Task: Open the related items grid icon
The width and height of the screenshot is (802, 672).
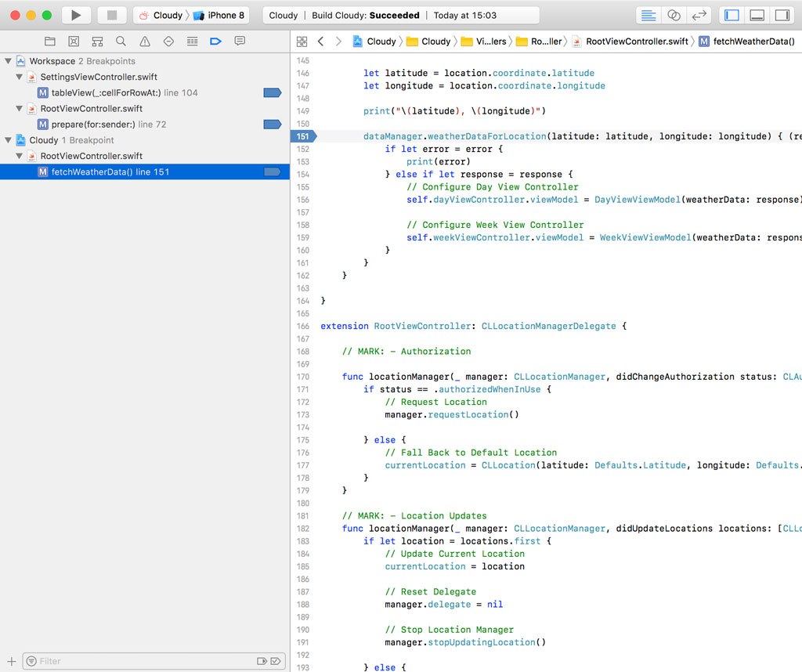Action: pos(302,42)
